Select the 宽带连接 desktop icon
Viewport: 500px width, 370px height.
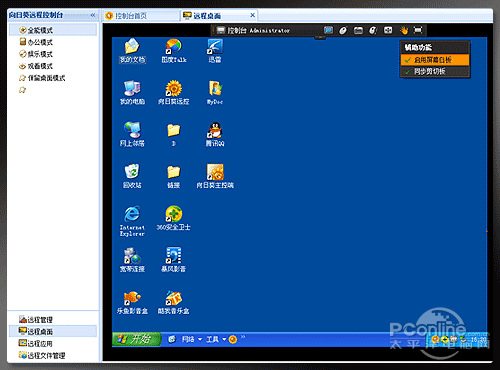coord(132,260)
